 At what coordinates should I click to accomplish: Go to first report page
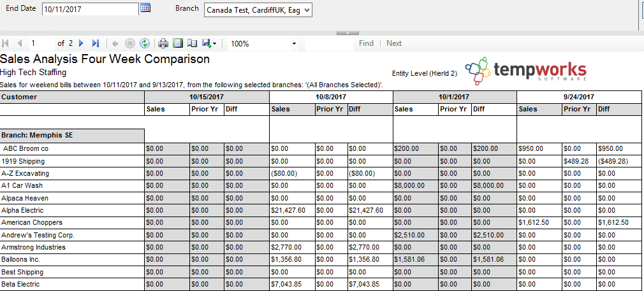[5, 43]
